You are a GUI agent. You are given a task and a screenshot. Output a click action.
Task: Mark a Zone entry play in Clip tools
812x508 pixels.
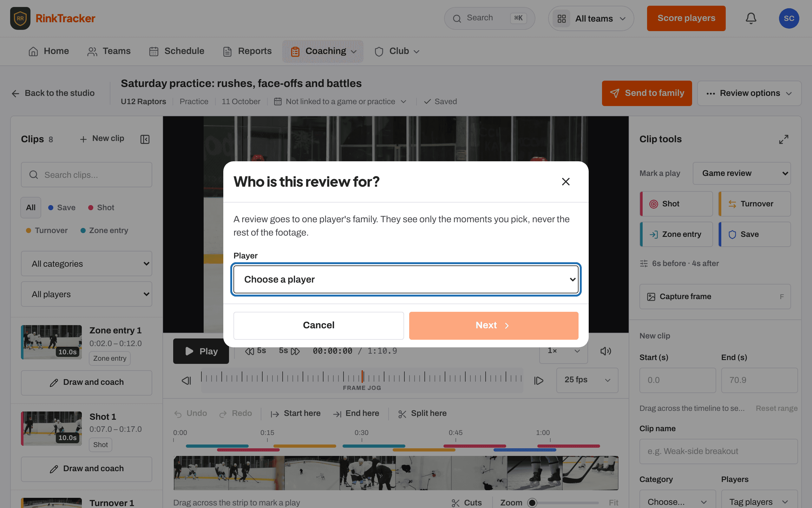tap(676, 234)
